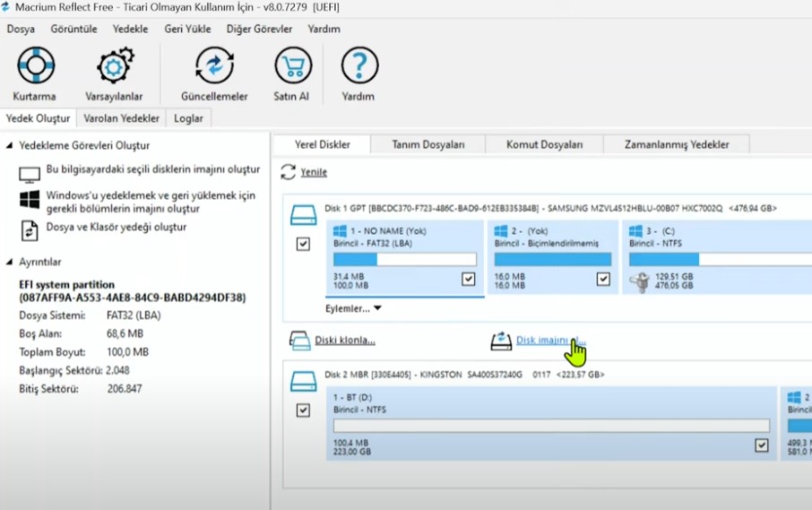Click the '68,6 MB' Boş Alan value
Image resolution: width=812 pixels, height=510 pixels.
(x=125, y=333)
